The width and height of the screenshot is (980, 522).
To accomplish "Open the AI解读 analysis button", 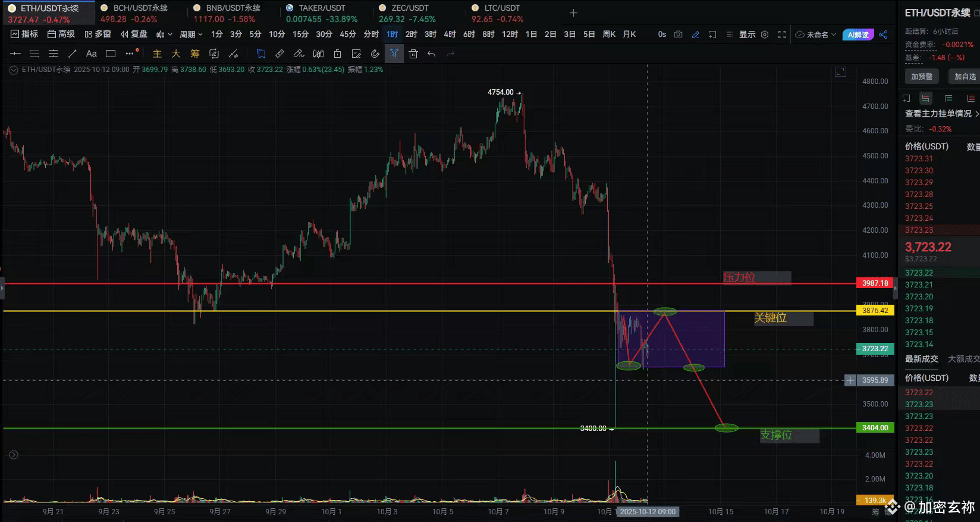I will tap(858, 35).
